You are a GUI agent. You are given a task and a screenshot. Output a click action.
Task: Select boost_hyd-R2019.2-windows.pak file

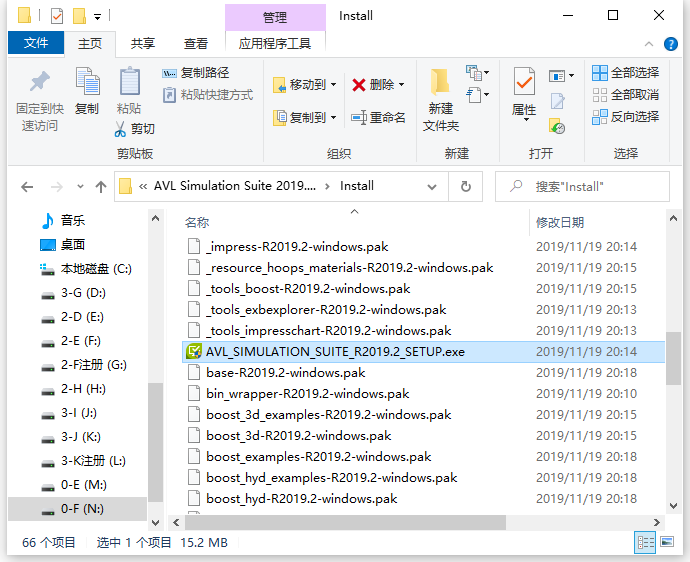click(301, 499)
